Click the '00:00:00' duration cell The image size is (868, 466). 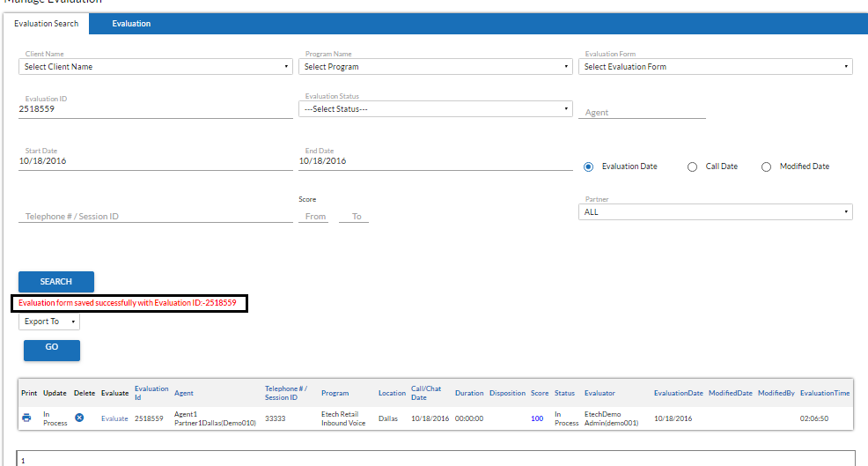click(x=469, y=418)
